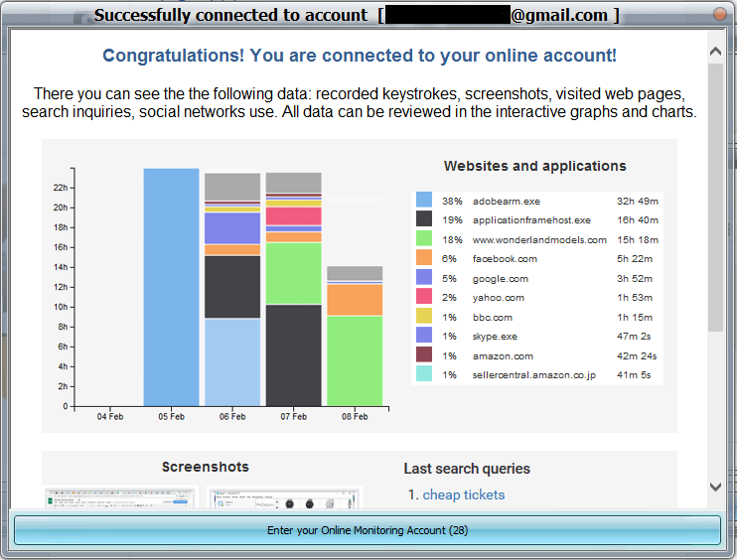Click google.com legend label

[501, 279]
